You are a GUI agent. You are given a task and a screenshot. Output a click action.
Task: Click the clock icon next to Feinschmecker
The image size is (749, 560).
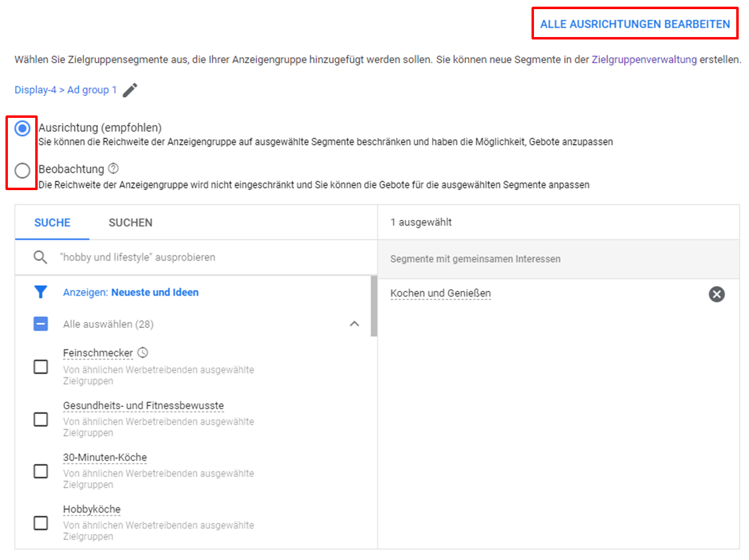tap(143, 352)
